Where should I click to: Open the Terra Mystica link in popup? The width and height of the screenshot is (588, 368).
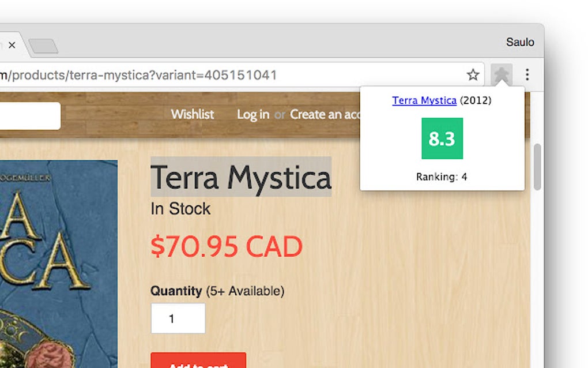(x=424, y=100)
